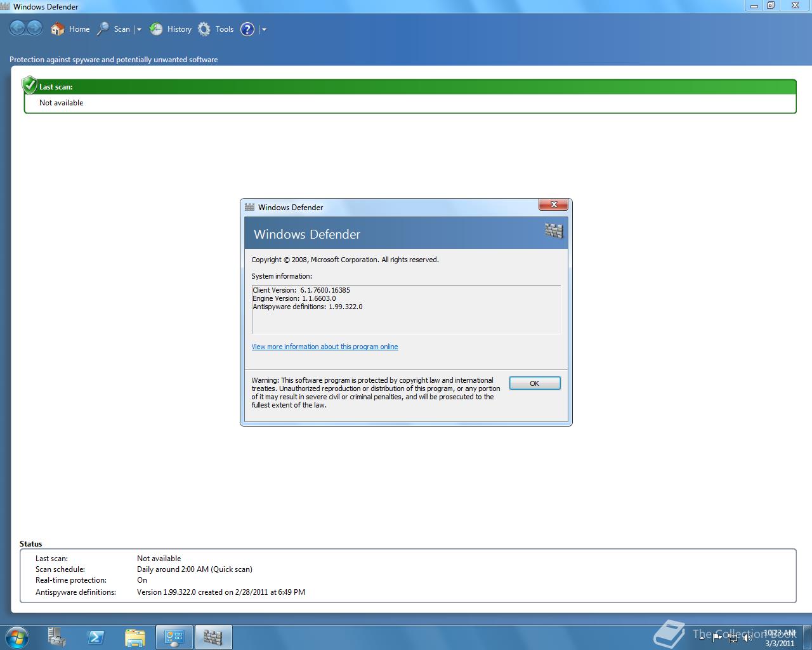The height and width of the screenshot is (650, 812).
Task: Close the main Windows Defender window
Action: point(796,6)
